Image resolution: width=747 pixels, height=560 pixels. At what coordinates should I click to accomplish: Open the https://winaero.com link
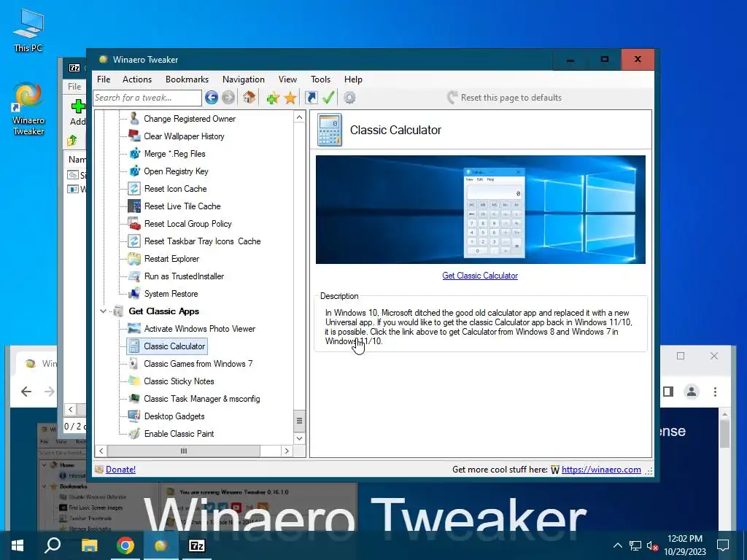pyautogui.click(x=601, y=470)
